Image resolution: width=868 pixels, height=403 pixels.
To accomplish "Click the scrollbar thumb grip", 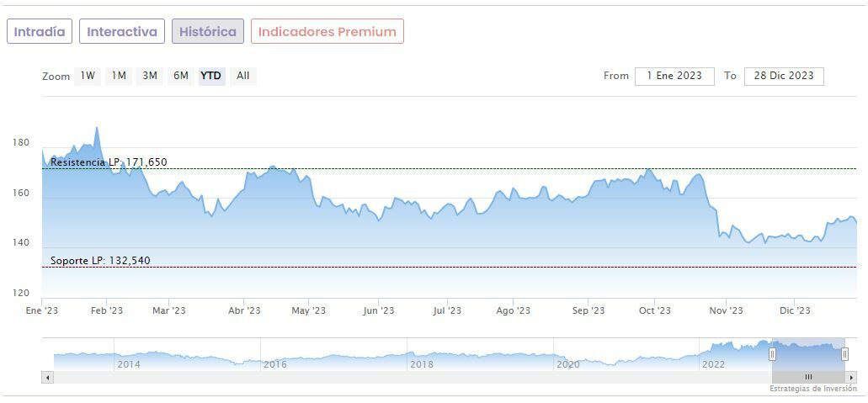I will [808, 377].
